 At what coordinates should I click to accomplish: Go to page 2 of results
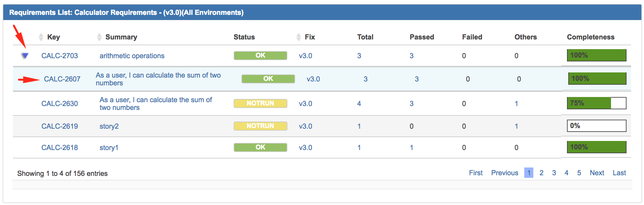pos(541,173)
